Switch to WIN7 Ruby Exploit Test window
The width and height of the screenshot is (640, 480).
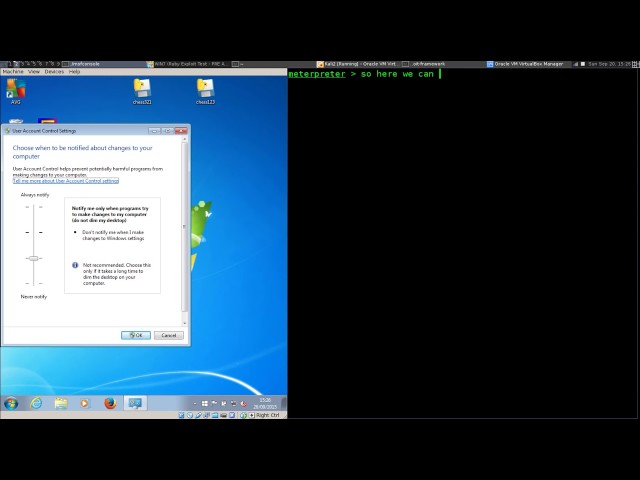click(187, 64)
